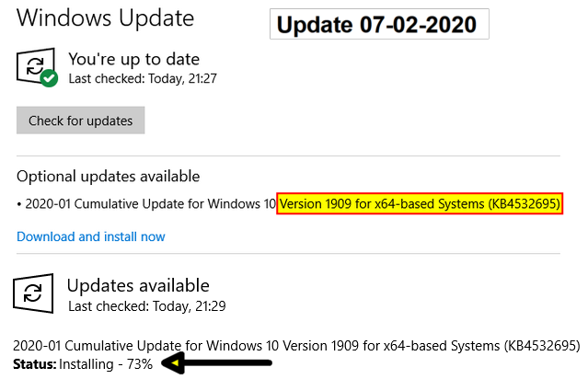Click the Last checked: Today, 21:27 text

143,78
